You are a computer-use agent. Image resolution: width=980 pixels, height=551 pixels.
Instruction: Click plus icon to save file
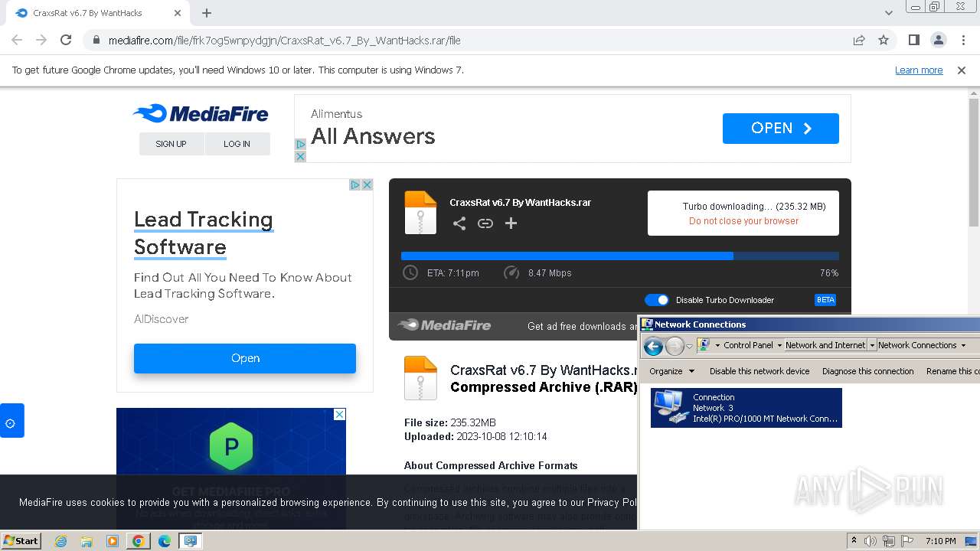511,223
